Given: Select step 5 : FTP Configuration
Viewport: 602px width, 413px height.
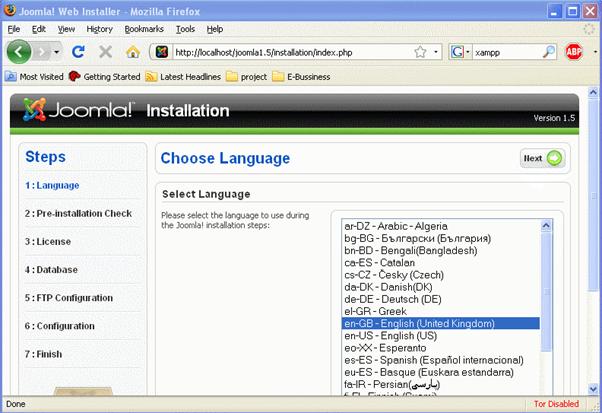Looking at the screenshot, I should click(69, 298).
